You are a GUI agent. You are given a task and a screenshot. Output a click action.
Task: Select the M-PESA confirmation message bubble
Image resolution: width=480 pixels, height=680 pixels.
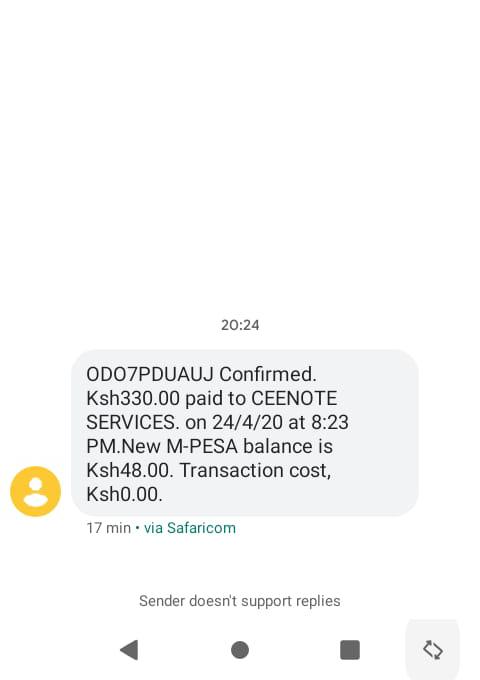(x=245, y=433)
